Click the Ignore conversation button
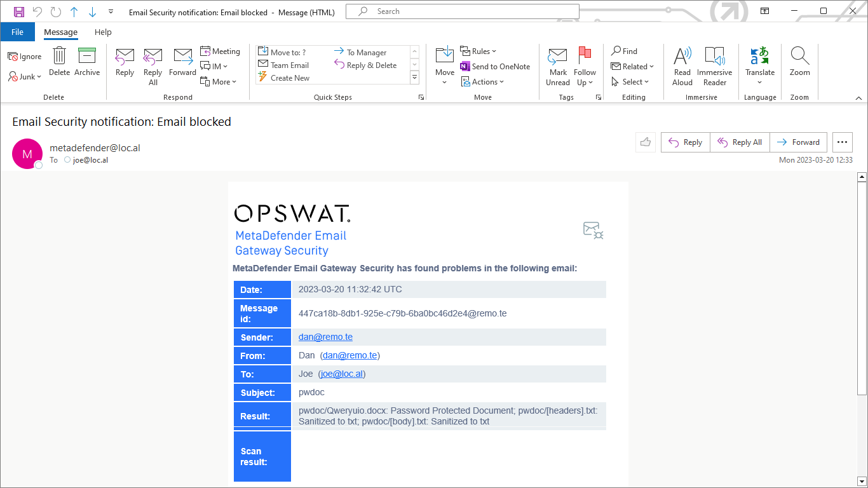The width and height of the screenshot is (868, 488). (x=25, y=57)
